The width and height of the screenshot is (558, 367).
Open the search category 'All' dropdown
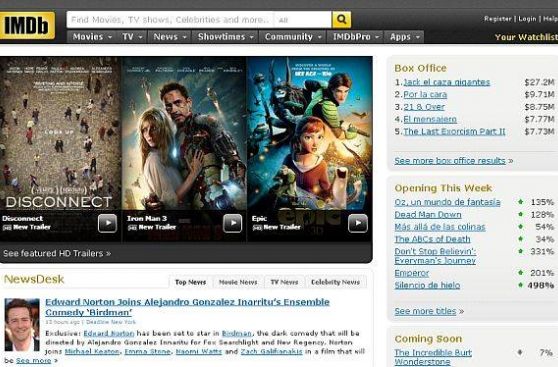tap(302, 20)
